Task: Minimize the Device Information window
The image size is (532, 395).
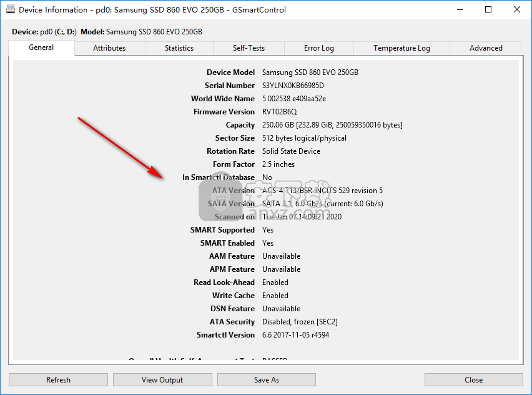Action: [x=460, y=9]
